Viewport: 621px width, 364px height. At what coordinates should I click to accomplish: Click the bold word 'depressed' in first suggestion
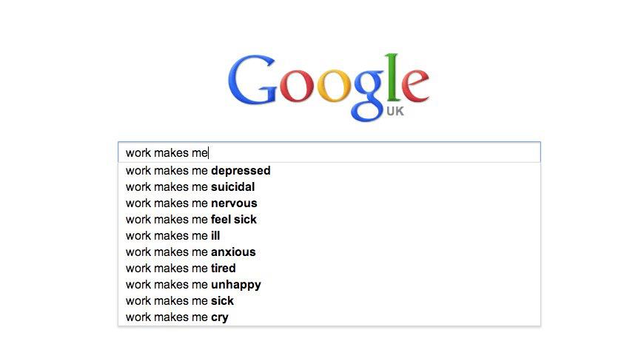click(x=241, y=171)
